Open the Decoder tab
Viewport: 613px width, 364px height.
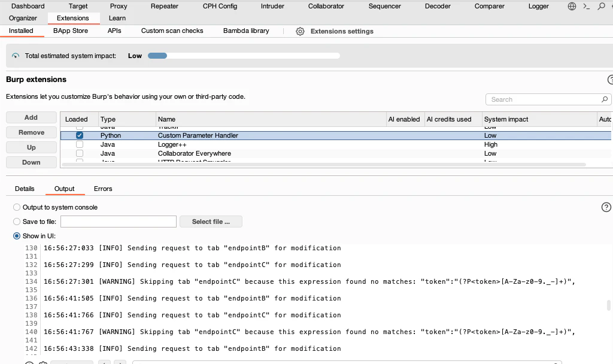click(x=438, y=6)
